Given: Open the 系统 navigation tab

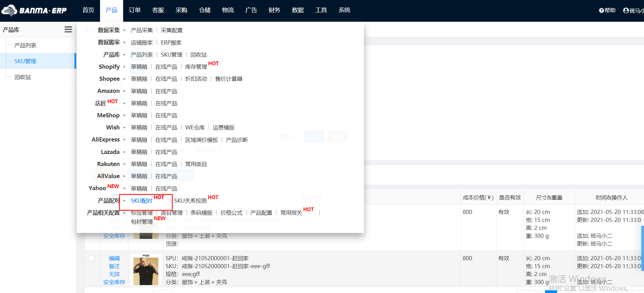Looking at the screenshot, I should (x=344, y=10).
